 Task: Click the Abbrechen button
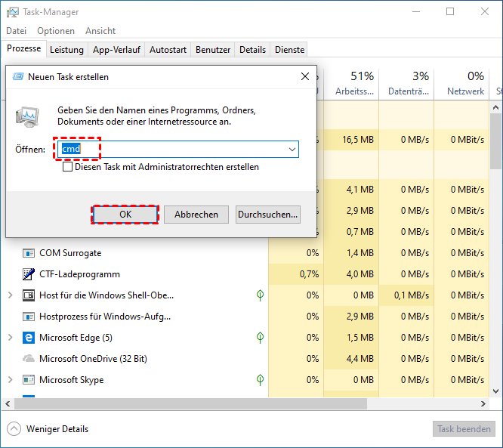[196, 215]
